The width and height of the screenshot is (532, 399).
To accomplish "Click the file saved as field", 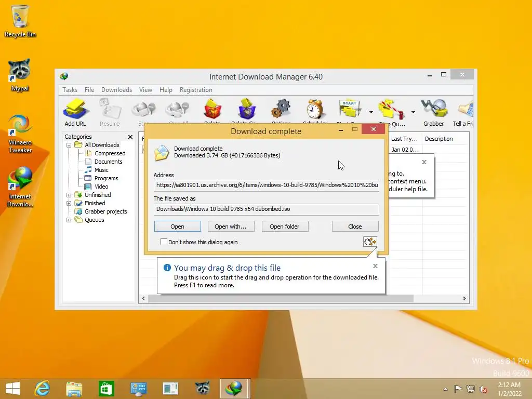I will [x=267, y=209].
